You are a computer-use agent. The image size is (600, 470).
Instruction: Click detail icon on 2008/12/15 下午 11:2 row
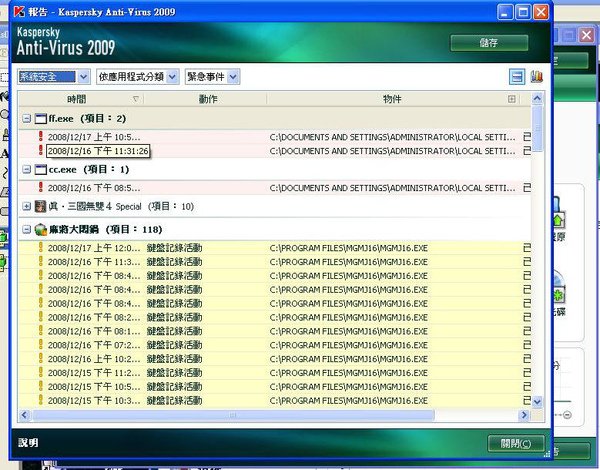coord(527,373)
